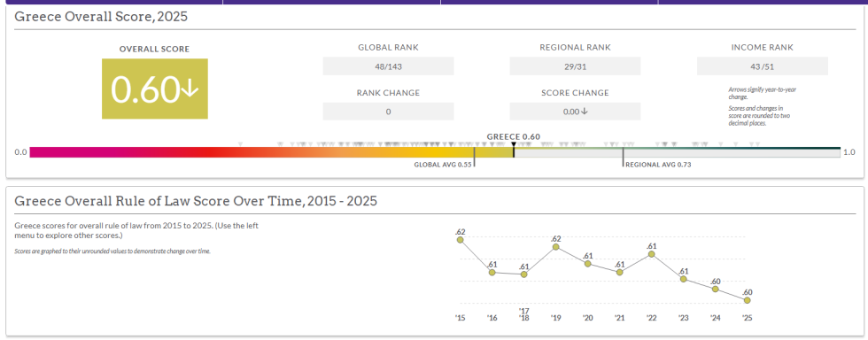Screen dimensions: 868x340
Task: Click the '19 year label on chart axis
Action: 555,319
